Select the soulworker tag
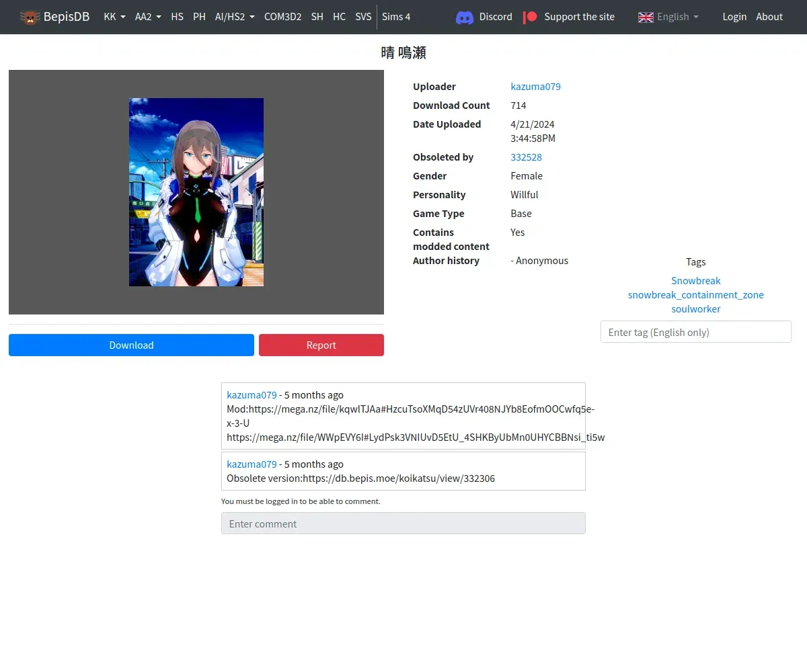Viewport: 807px width, 672px height. coord(696,309)
